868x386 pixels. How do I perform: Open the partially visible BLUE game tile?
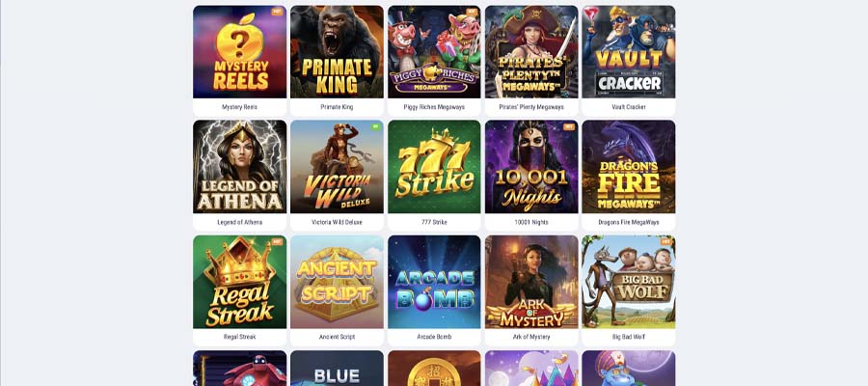[337, 368]
